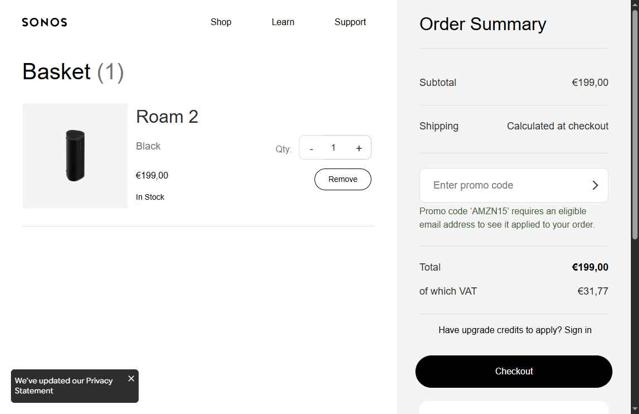This screenshot has width=639, height=414.
Task: Click the Shipping calculated at checkout text
Action: 557,126
